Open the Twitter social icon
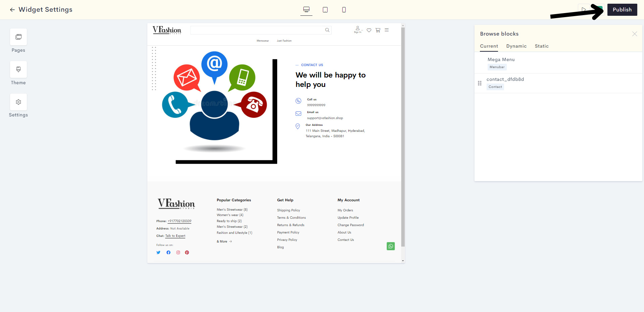 (x=158, y=253)
